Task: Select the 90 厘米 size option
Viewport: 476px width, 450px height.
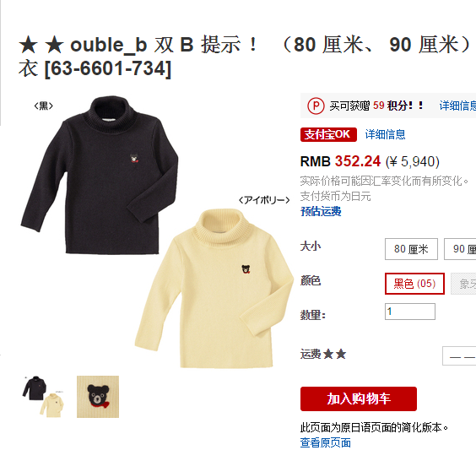Action: pyautogui.click(x=460, y=249)
